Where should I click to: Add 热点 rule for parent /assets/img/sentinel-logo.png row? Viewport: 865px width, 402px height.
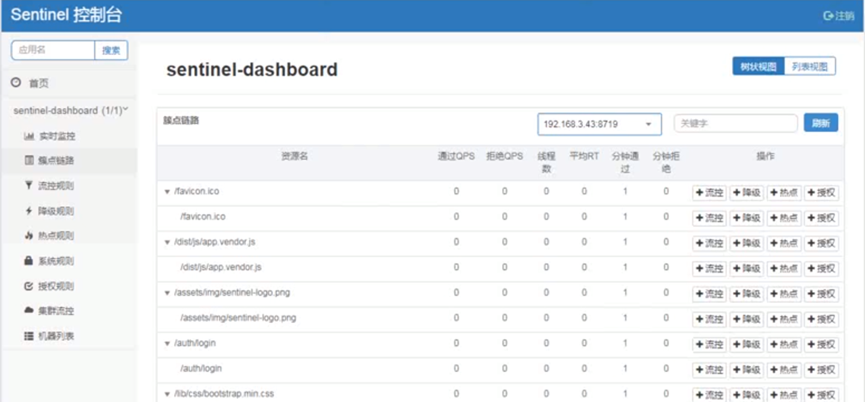[x=784, y=294]
